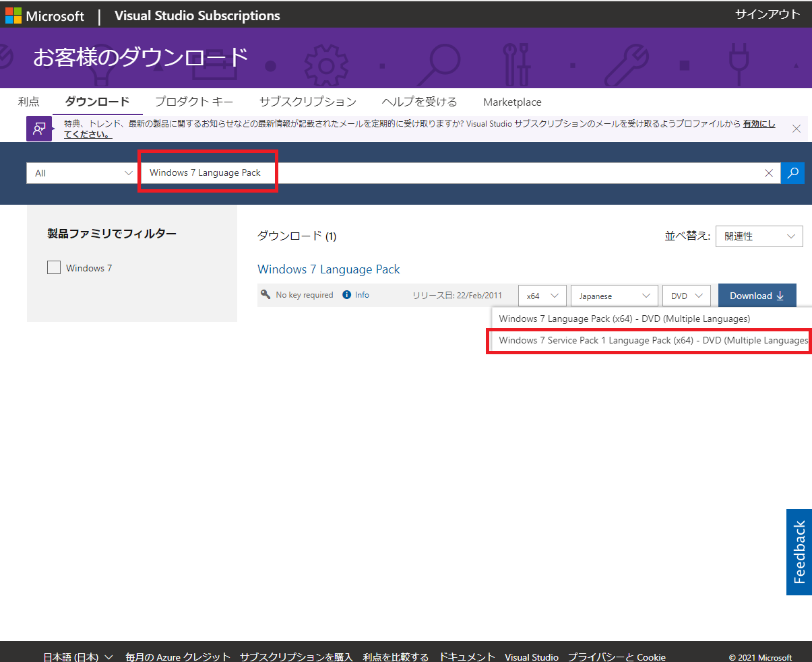The height and width of the screenshot is (662, 812).
Task: Click the Microsoft logo
Action: [x=45, y=15]
